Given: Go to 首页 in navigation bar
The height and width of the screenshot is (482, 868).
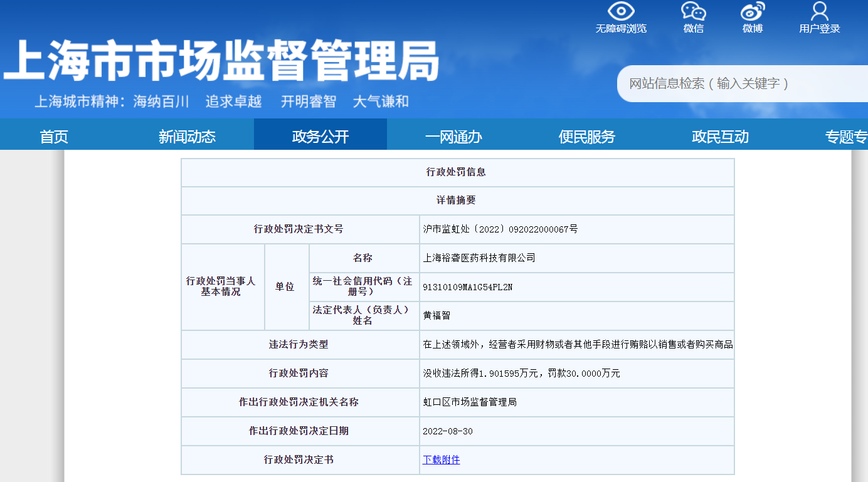Looking at the screenshot, I should click(x=54, y=137).
